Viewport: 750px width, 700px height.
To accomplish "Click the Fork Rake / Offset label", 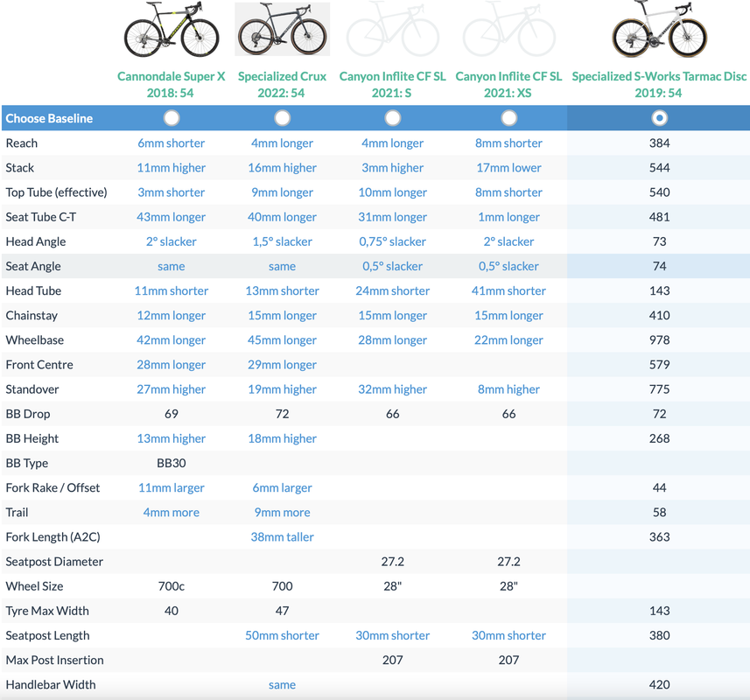I will click(x=53, y=487).
